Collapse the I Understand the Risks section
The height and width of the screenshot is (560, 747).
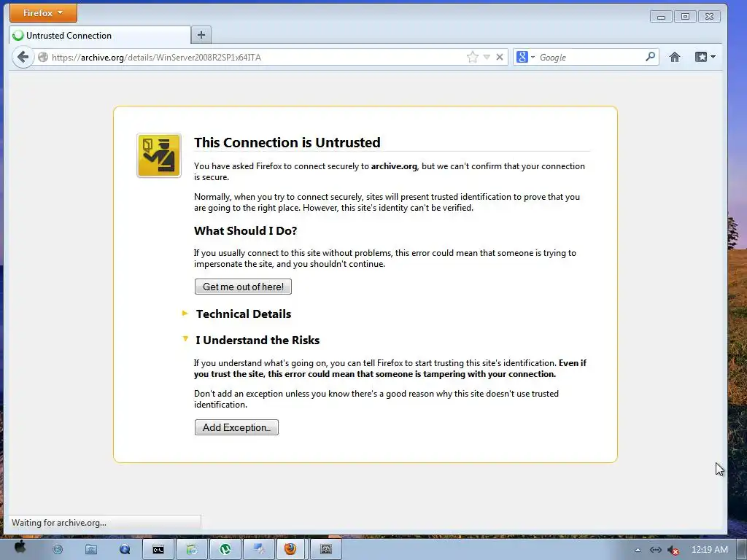258,340
